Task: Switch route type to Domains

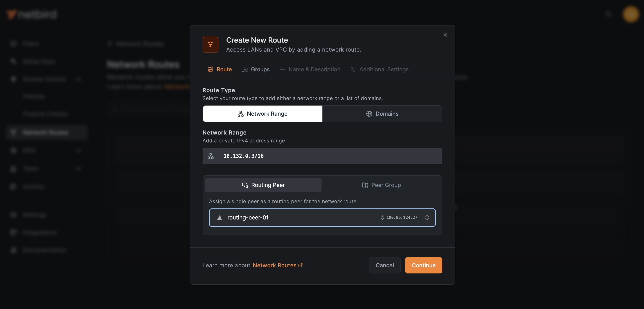Action: [x=382, y=114]
